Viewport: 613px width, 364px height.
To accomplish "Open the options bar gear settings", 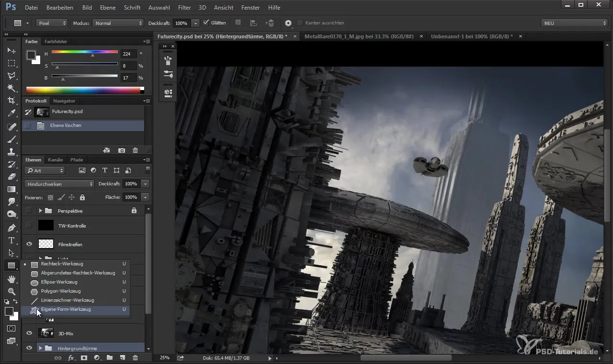I will 288,23.
